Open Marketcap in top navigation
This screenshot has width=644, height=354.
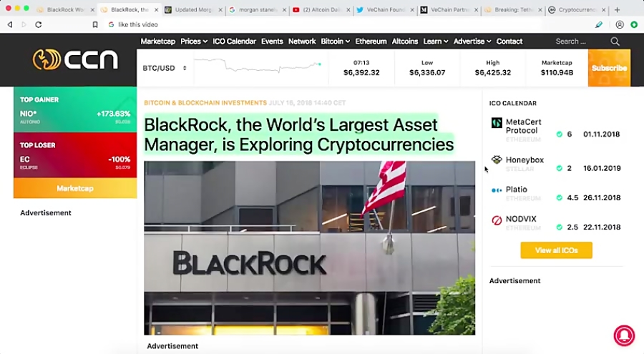point(157,41)
